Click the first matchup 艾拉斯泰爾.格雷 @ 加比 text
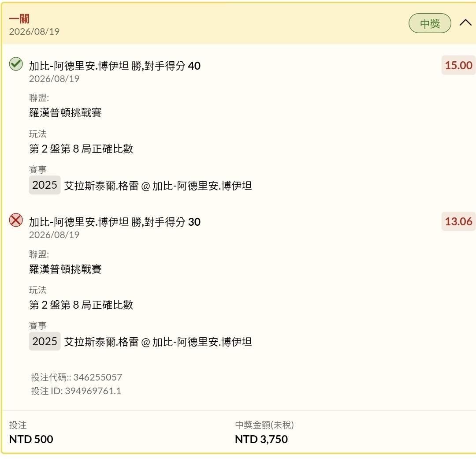 (x=158, y=186)
